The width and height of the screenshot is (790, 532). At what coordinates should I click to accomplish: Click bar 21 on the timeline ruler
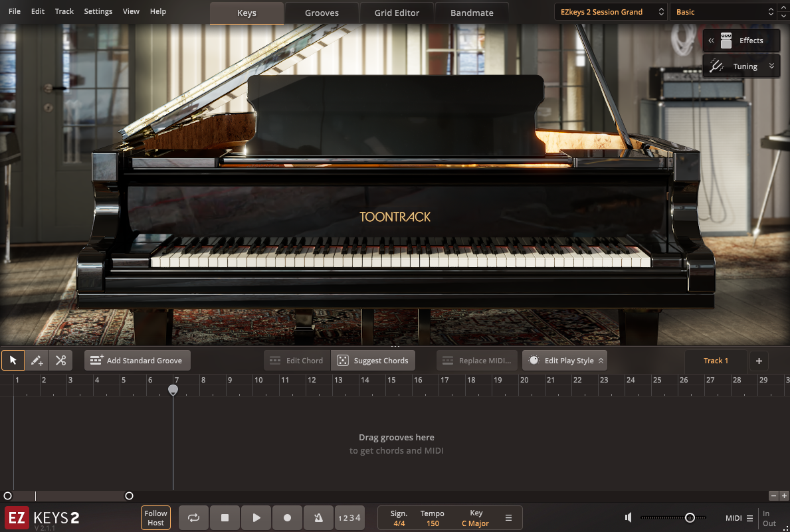tap(551, 380)
